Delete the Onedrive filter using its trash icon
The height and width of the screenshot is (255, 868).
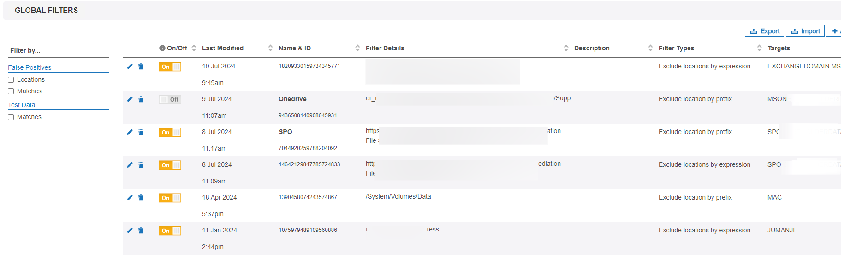[141, 99]
